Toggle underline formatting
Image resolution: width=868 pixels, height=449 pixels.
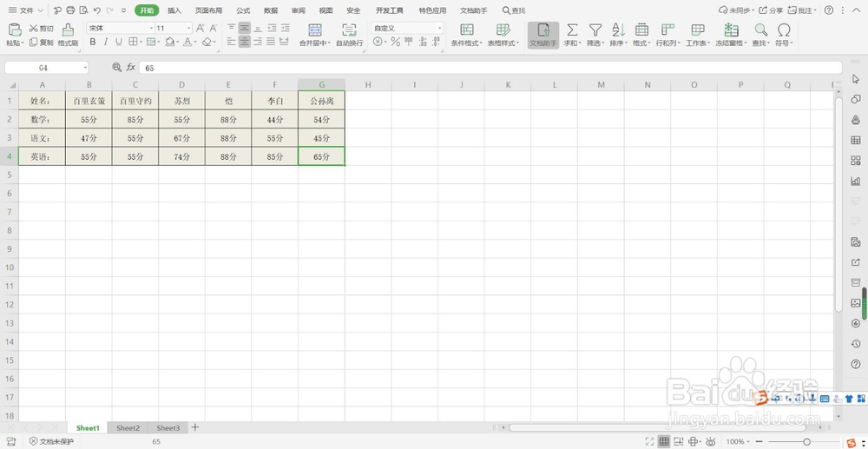118,42
